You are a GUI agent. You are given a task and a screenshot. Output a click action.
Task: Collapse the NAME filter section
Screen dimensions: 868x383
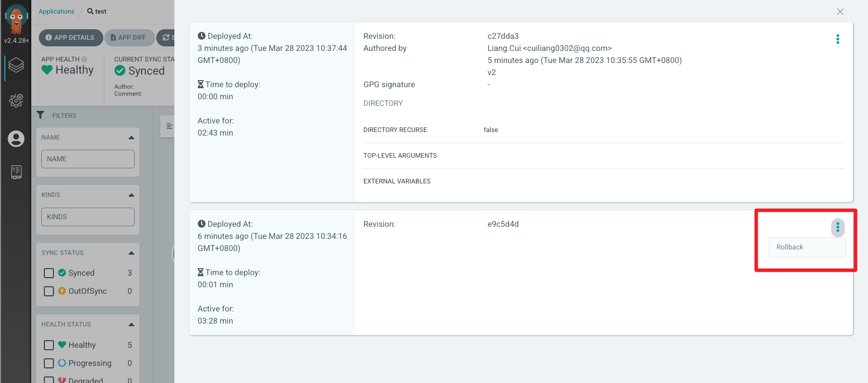coord(131,138)
